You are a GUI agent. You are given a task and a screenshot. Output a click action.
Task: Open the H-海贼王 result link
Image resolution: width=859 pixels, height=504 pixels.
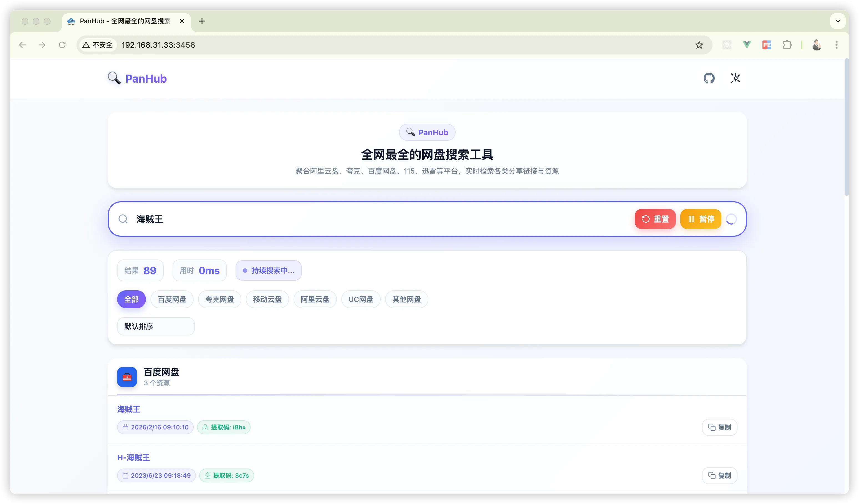(x=133, y=457)
